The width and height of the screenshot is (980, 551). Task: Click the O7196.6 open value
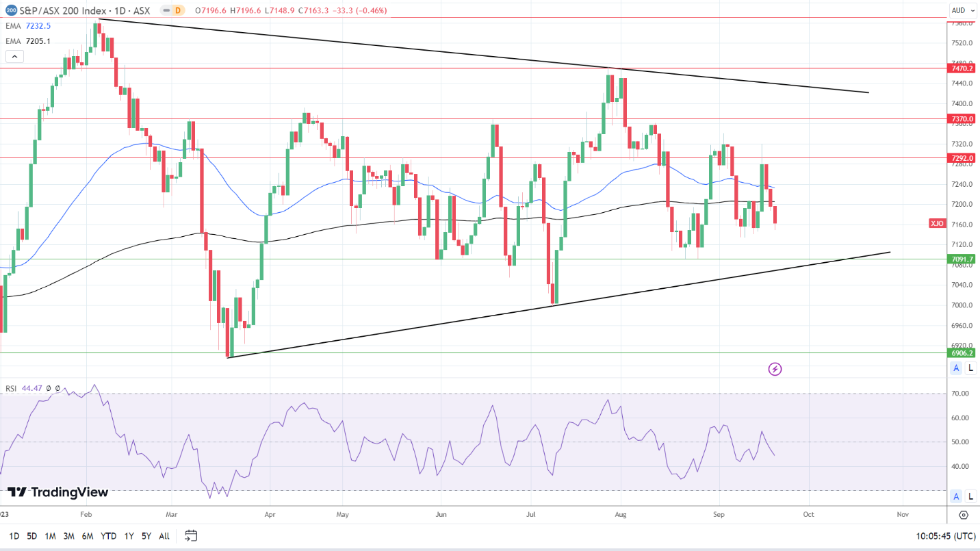[210, 10]
